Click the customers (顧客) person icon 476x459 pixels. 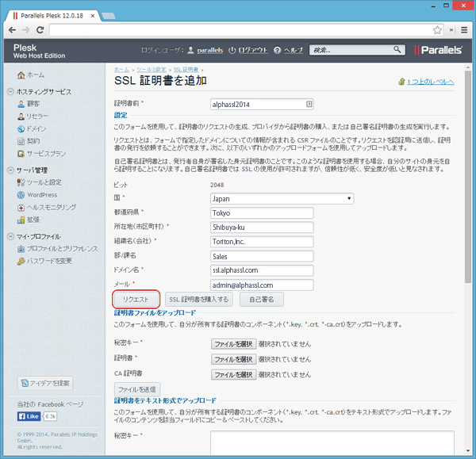[x=21, y=104]
